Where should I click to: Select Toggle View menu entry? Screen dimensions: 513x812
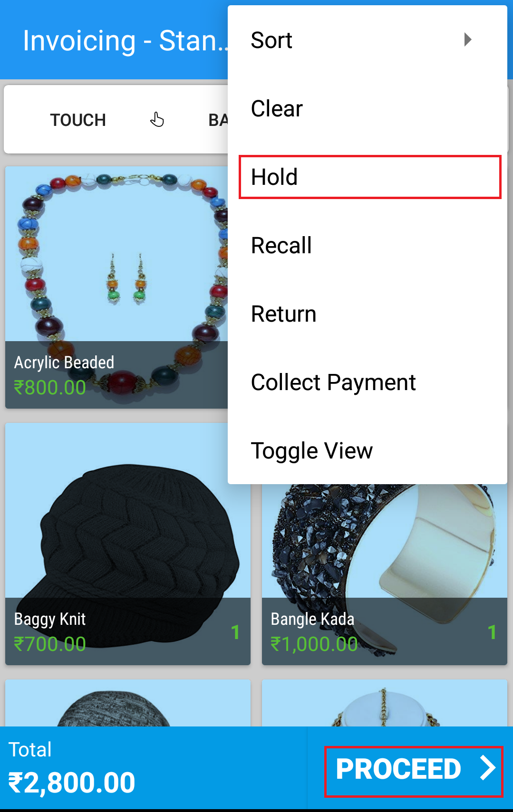pos(367,450)
